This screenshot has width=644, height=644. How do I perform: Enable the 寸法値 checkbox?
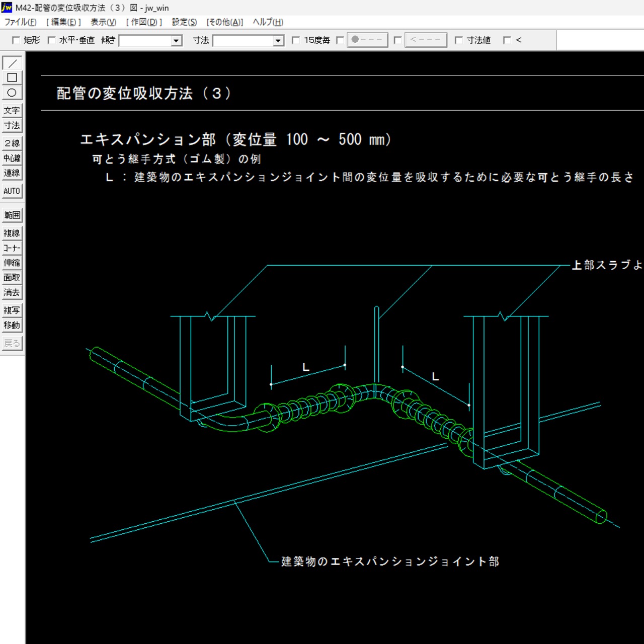point(458,40)
